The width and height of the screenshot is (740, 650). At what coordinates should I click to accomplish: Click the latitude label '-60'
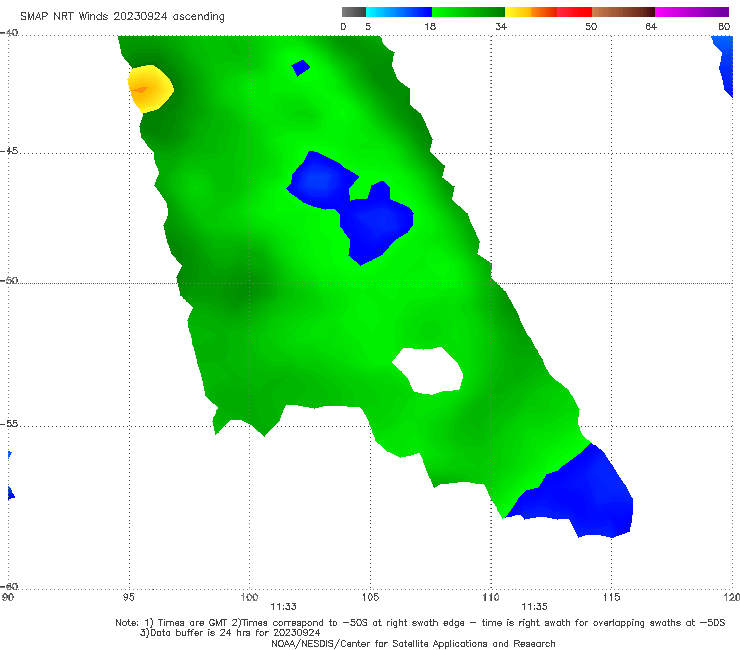[9, 586]
